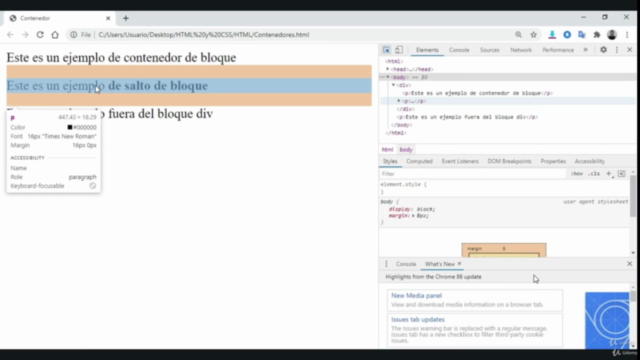Click the box model margin diagram

pyautogui.click(x=504, y=250)
